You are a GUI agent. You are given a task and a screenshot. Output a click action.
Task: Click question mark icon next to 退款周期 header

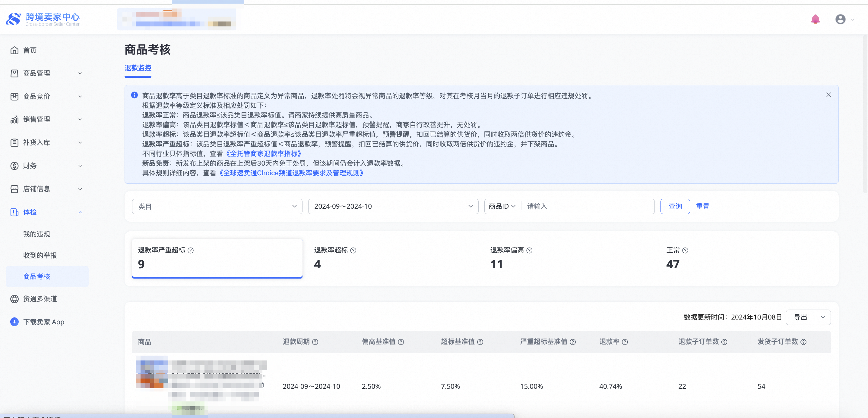(x=315, y=342)
